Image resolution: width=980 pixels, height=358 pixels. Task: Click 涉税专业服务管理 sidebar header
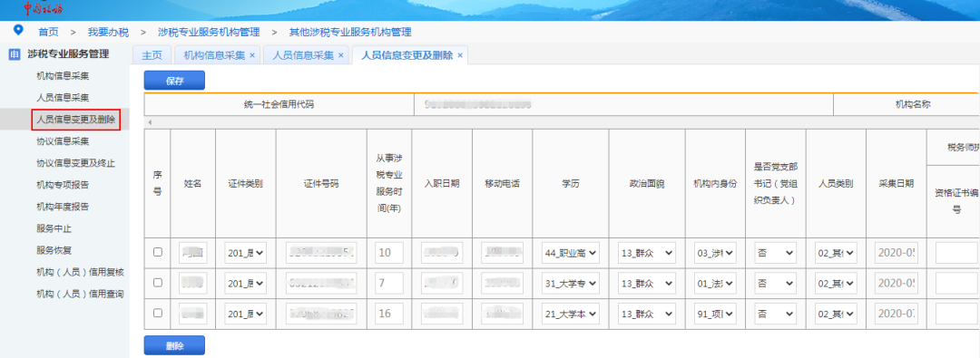(x=68, y=54)
